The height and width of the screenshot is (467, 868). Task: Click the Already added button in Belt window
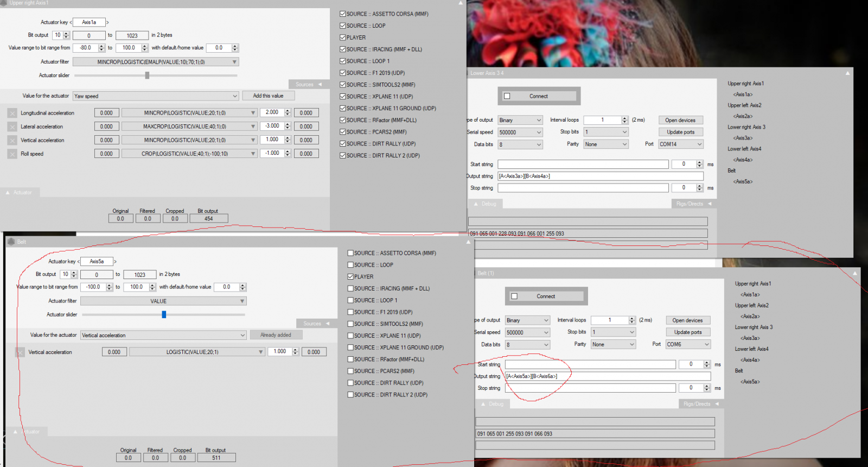(x=276, y=335)
